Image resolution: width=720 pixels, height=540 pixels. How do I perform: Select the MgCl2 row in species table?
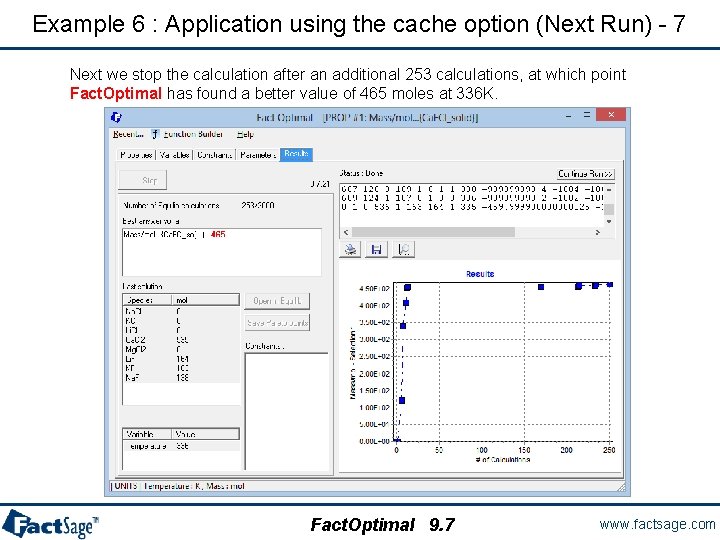click(181, 349)
